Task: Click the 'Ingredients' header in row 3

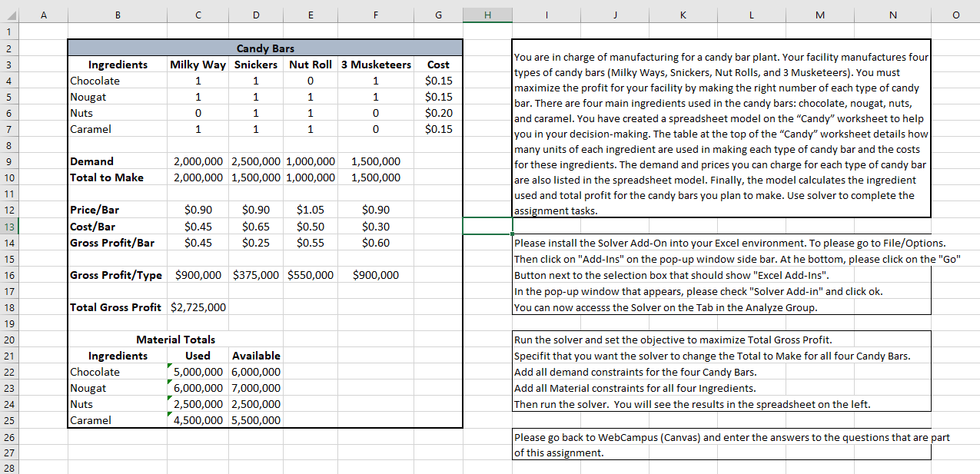Action: click(x=118, y=65)
